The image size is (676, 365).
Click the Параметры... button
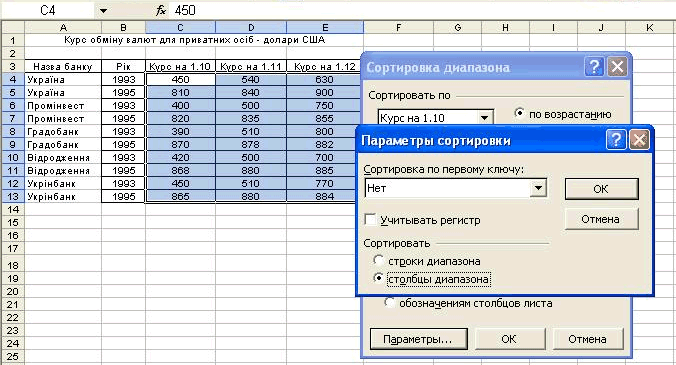419,339
